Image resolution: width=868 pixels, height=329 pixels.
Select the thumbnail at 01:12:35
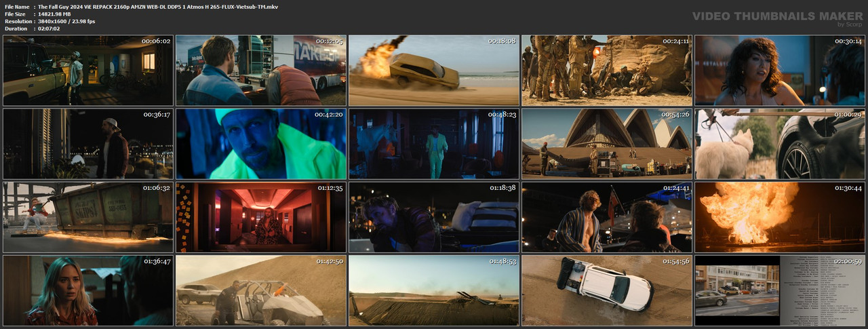coord(261,217)
